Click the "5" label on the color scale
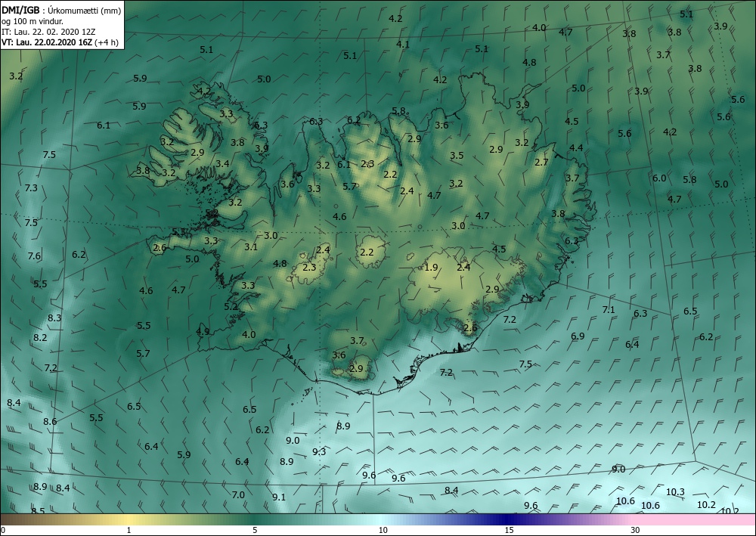 (255, 531)
